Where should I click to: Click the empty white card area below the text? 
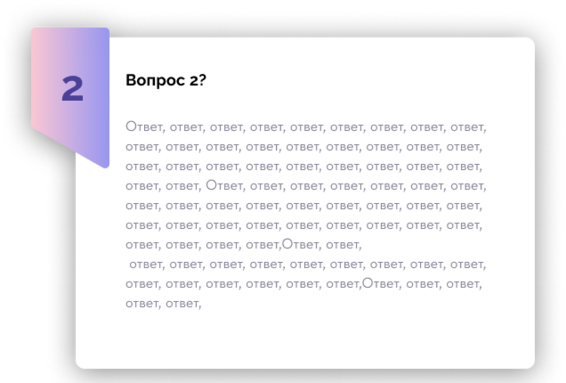[305, 338]
